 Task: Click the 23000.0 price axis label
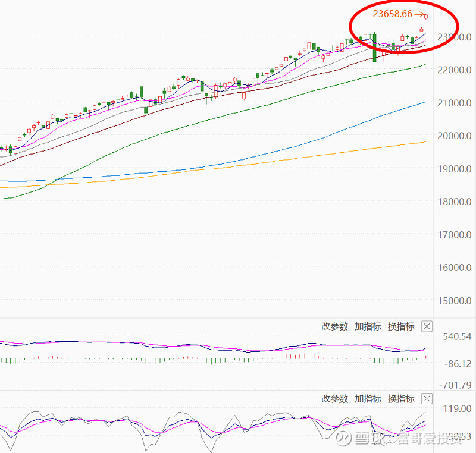pyautogui.click(x=452, y=37)
